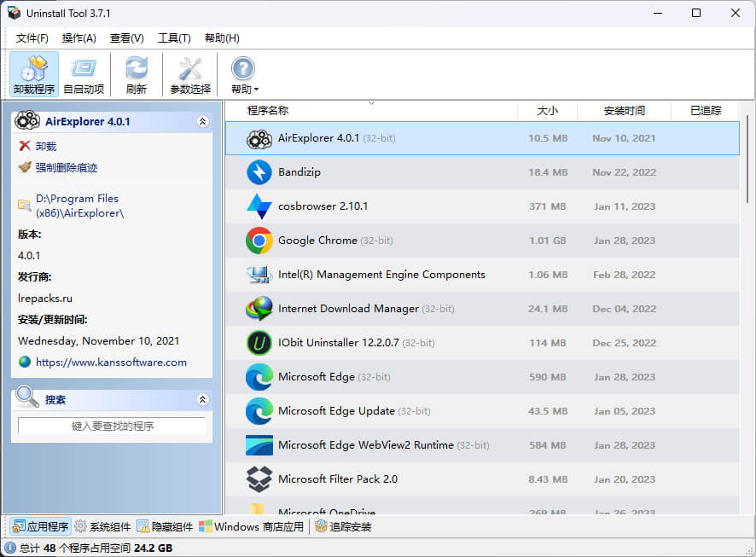Click the Google Chrome program icon

click(x=258, y=241)
